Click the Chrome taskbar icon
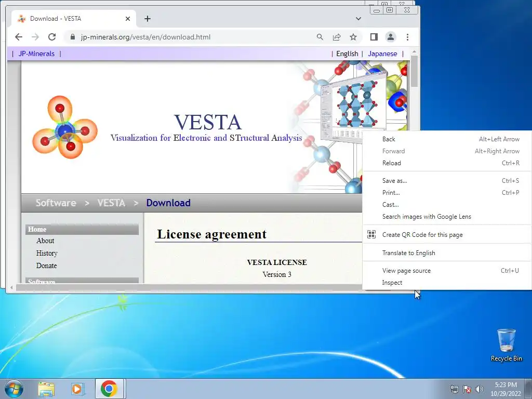This screenshot has height=399, width=532. click(109, 389)
